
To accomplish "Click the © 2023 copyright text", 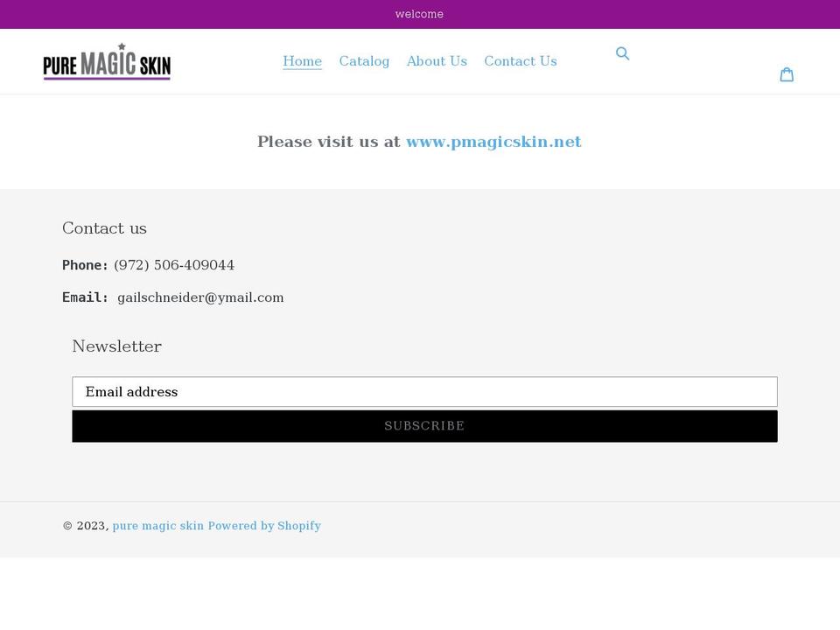I will 86,526.
